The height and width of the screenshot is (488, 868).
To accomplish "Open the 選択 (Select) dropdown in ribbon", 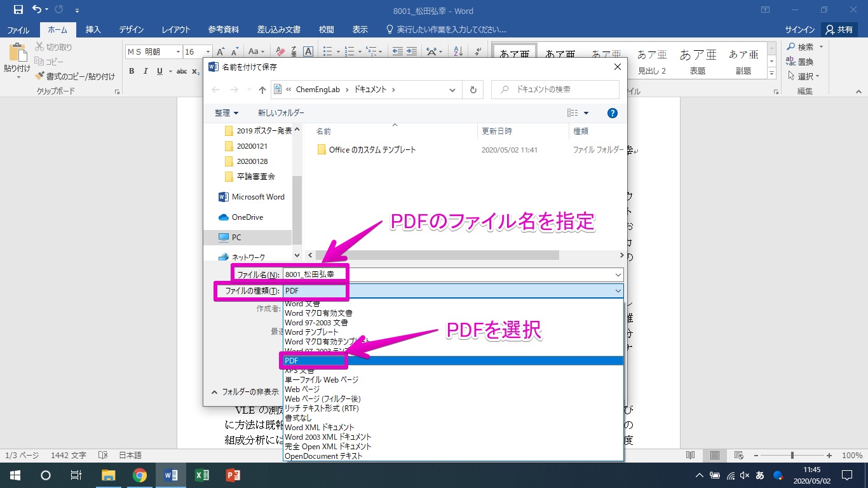I will pyautogui.click(x=803, y=76).
